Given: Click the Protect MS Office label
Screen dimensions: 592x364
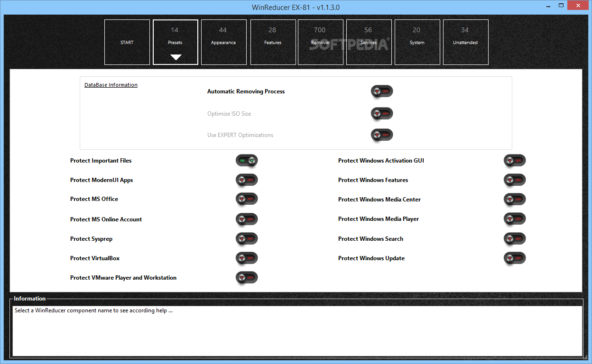Looking at the screenshot, I should (x=94, y=199).
